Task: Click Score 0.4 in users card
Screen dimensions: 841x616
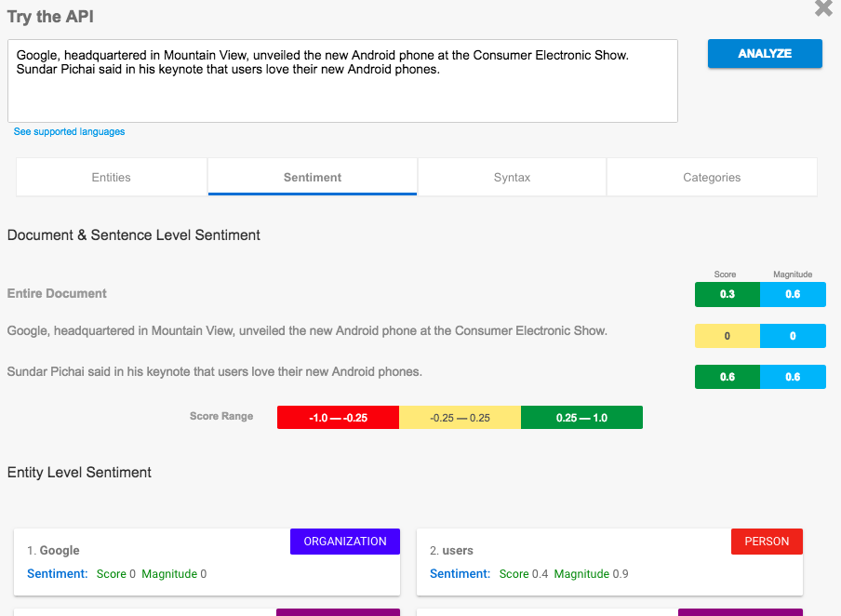Action: click(524, 573)
